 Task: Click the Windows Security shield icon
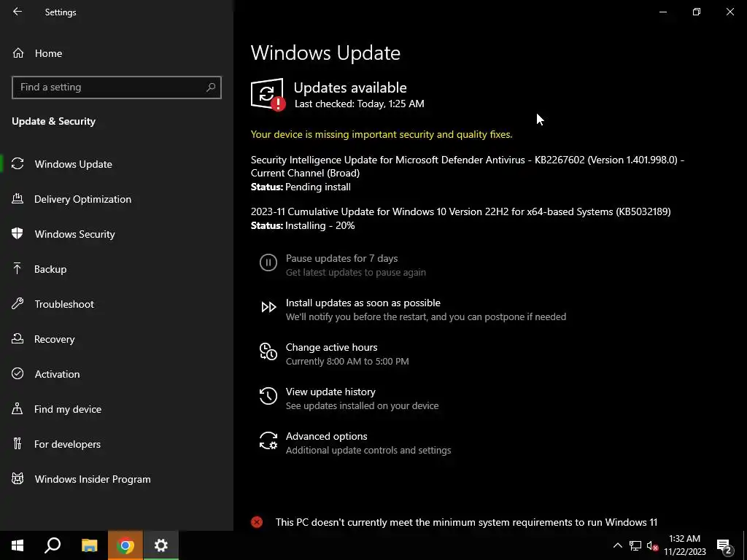(18, 233)
